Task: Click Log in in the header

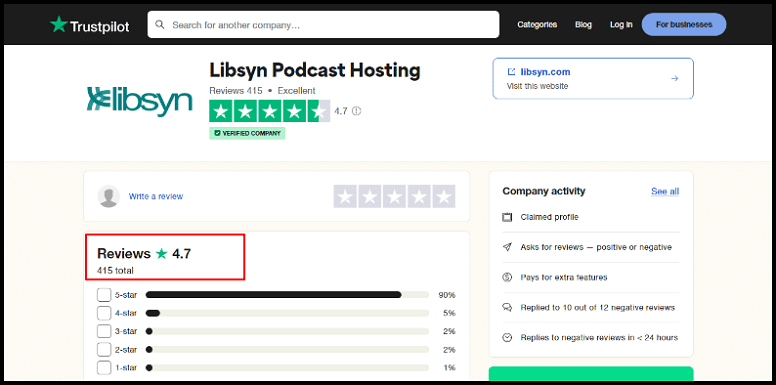Action: tap(621, 24)
